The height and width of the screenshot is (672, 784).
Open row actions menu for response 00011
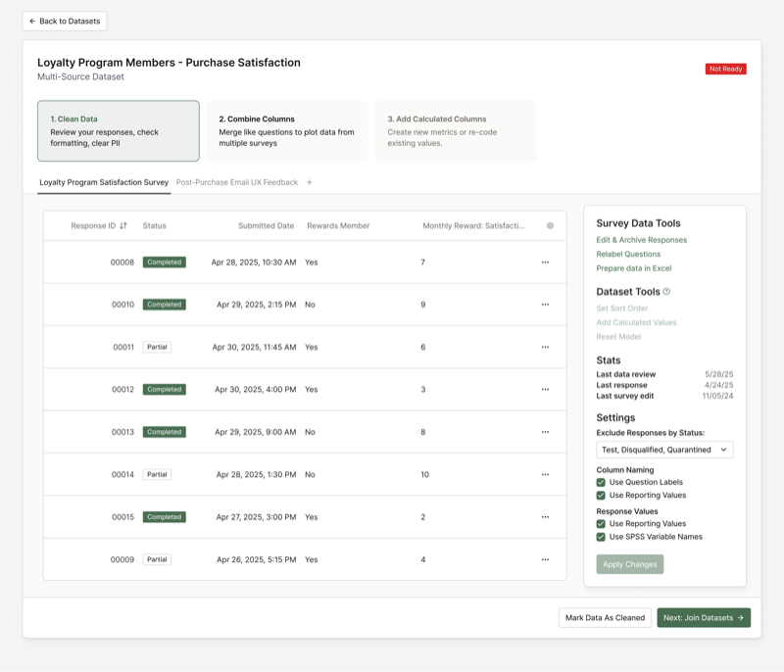point(545,347)
